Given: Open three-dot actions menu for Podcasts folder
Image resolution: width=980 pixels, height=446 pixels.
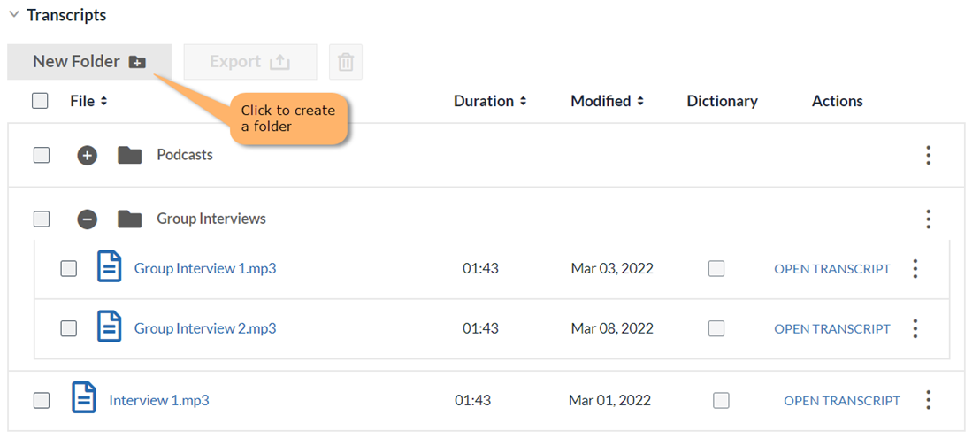Looking at the screenshot, I should pos(928,155).
